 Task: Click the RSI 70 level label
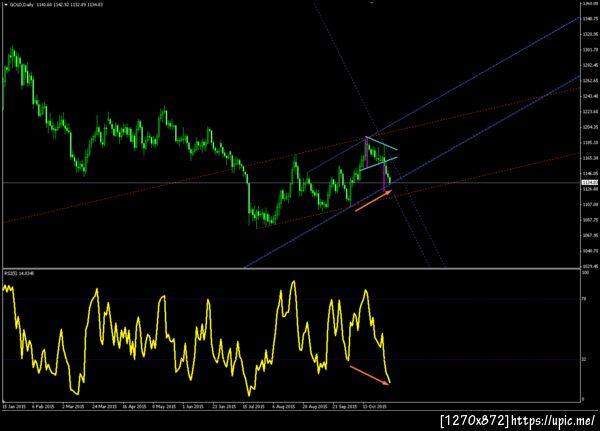pyautogui.click(x=584, y=299)
